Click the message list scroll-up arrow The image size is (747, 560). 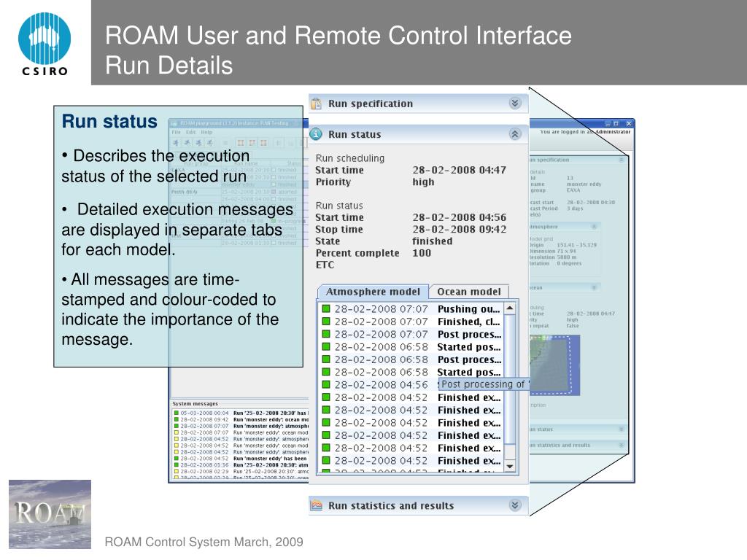pos(510,308)
